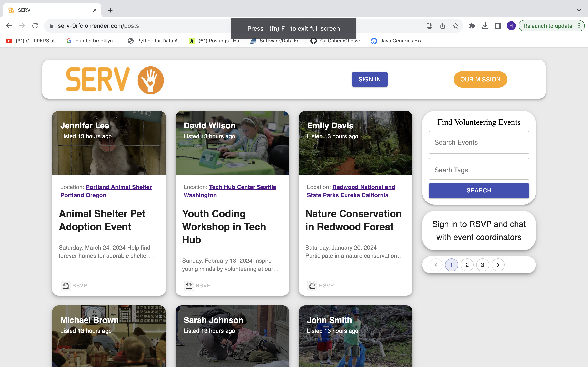
Task: Select page 2 in pagination
Action: [x=467, y=265]
